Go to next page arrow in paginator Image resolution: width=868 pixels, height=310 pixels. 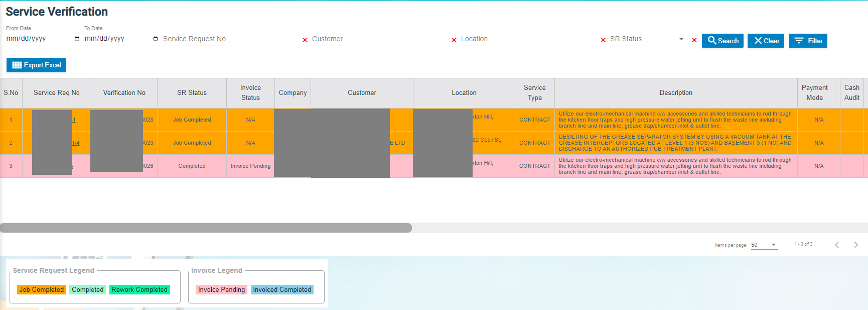click(855, 245)
